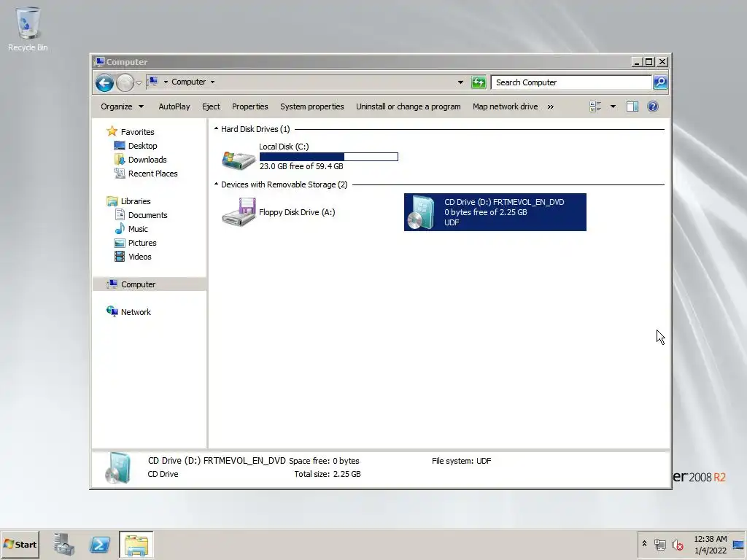
Task: Click the network tray icon
Action: 659,544
